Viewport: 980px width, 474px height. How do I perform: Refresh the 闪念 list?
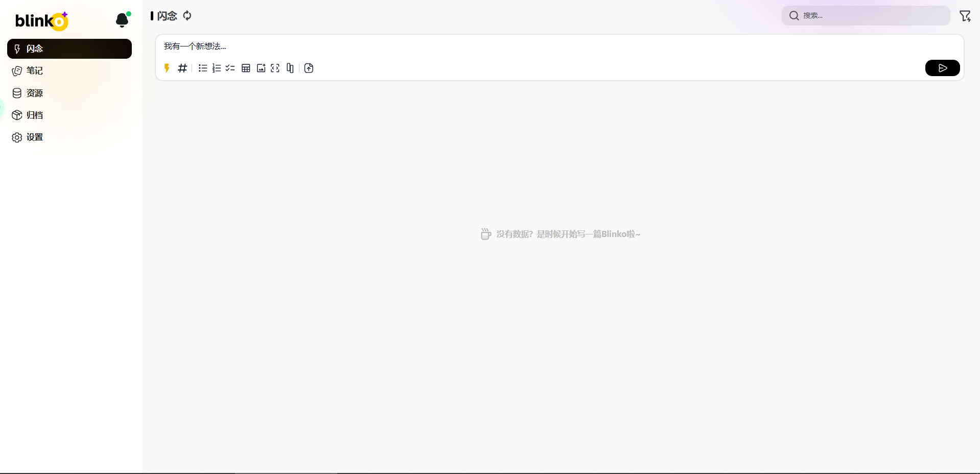(x=188, y=16)
